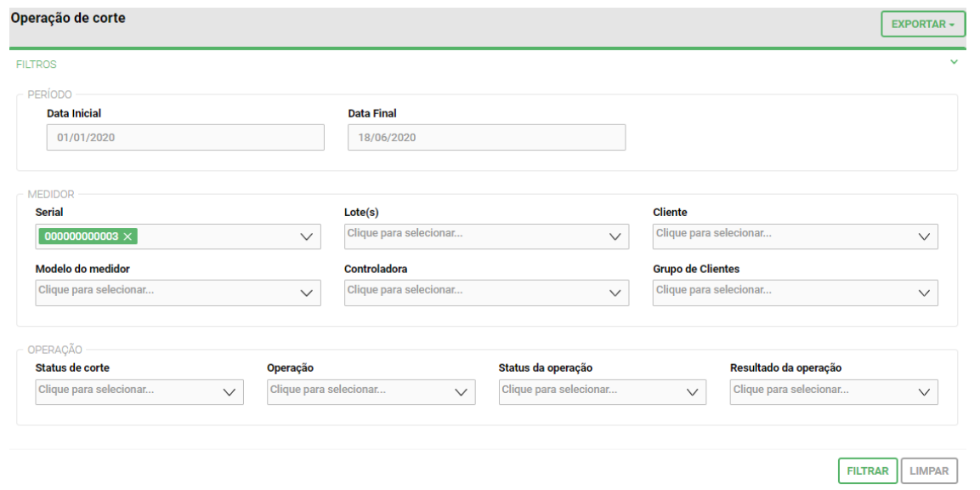Click the Data Final date field
This screenshot has height=490, width=980.
[x=486, y=138]
